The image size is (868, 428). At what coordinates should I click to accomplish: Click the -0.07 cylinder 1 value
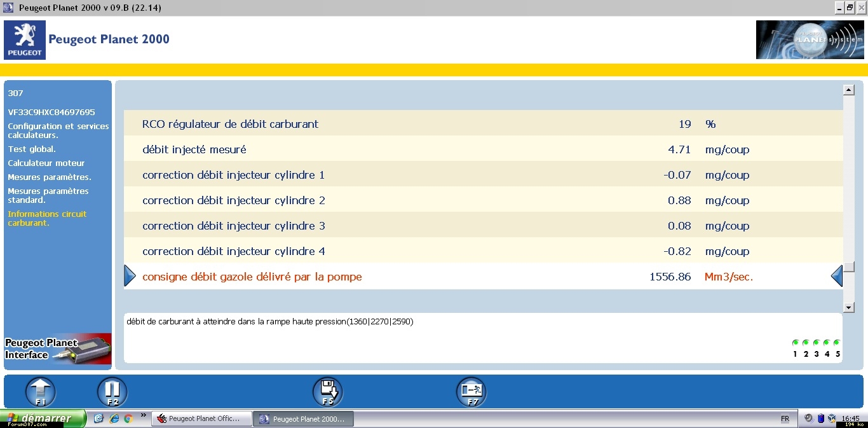click(677, 175)
